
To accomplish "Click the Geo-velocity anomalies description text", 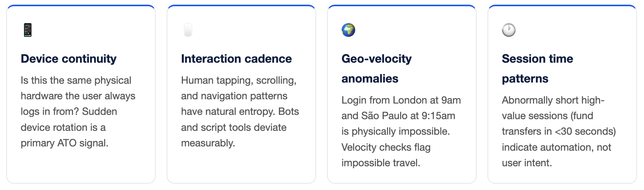I will coord(401,131).
